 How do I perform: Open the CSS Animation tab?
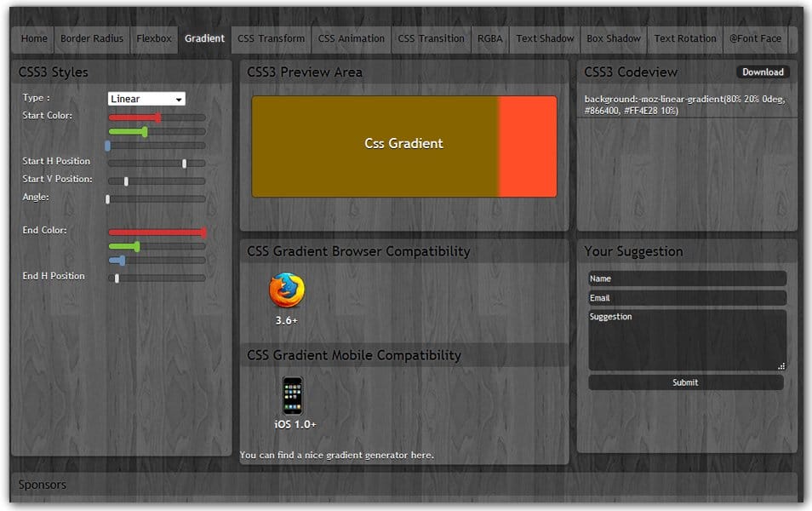click(351, 38)
